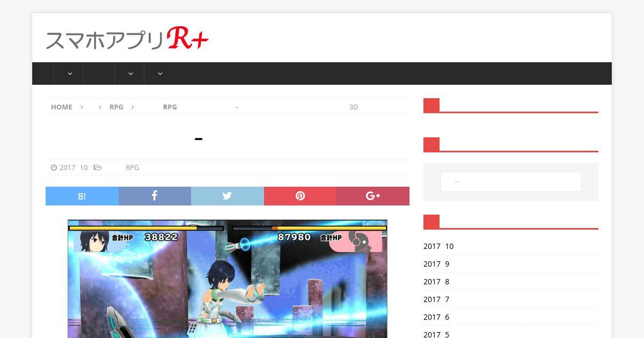Open the 2017 6 archive
This screenshot has height=338, width=644.
tap(436, 317)
